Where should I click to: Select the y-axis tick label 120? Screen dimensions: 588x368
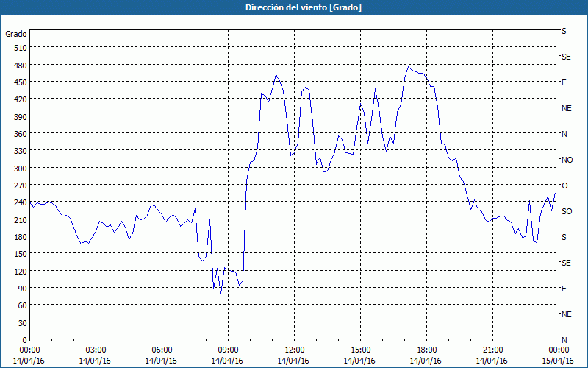pyautogui.click(x=21, y=272)
